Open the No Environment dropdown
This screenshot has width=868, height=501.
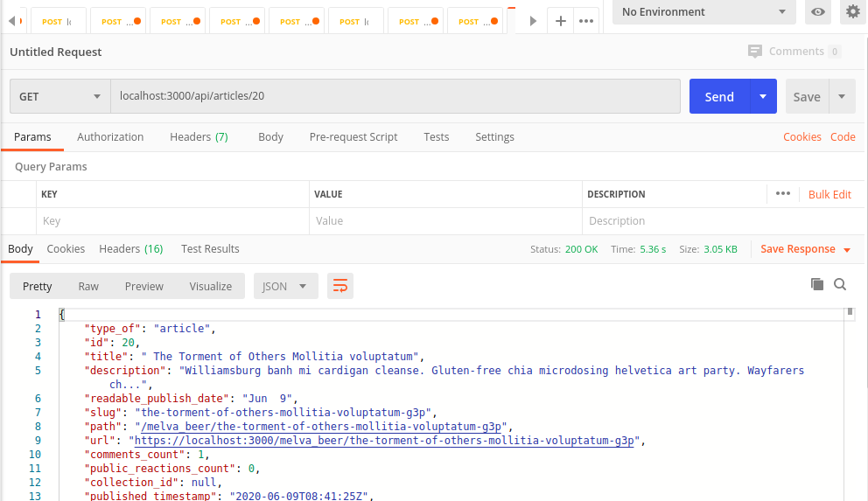pos(704,11)
